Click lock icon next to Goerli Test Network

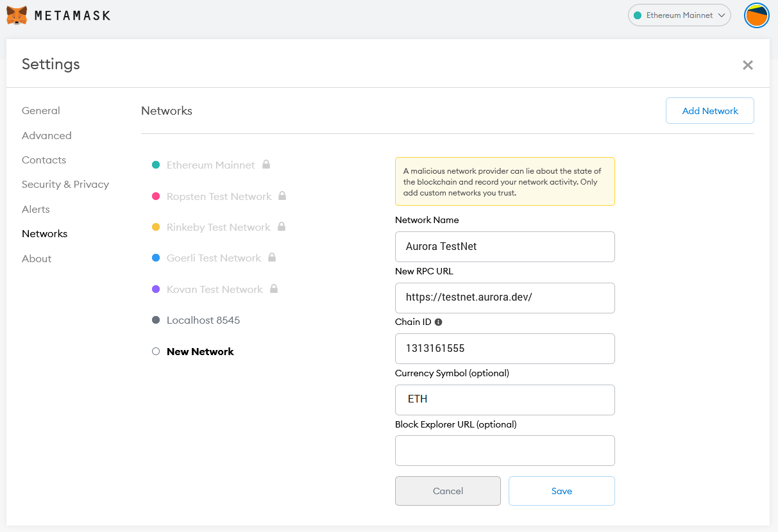(272, 258)
